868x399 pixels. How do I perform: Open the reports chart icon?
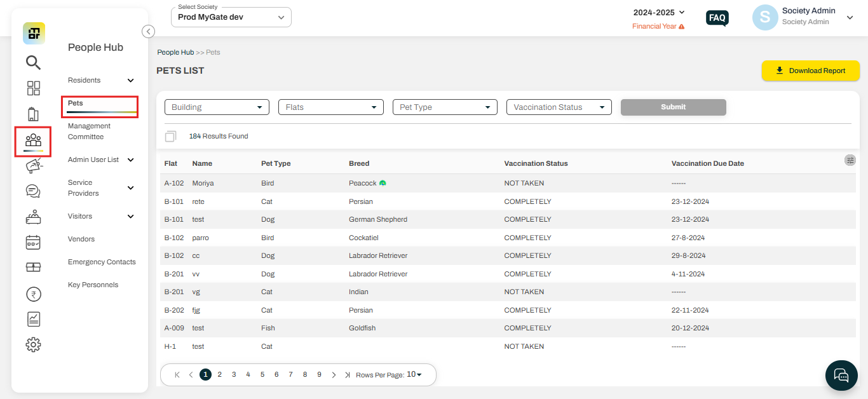33,319
